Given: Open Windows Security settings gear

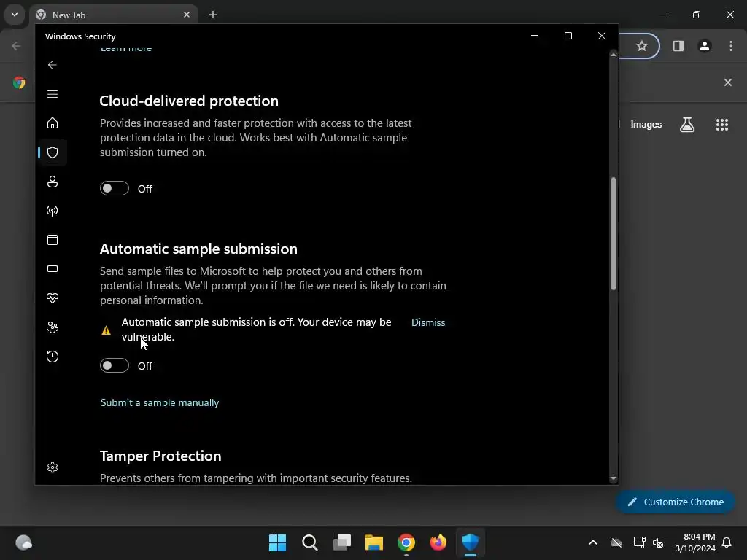Looking at the screenshot, I should tap(53, 467).
